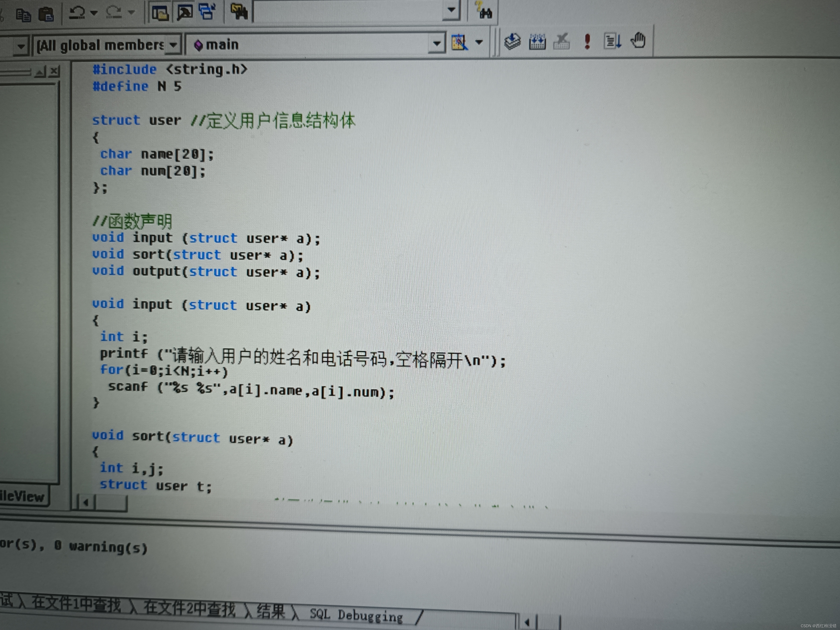Screen dimensions: 840x630
Task: Open the WizardBar Actions dropdown arrow
Action: [x=479, y=42]
